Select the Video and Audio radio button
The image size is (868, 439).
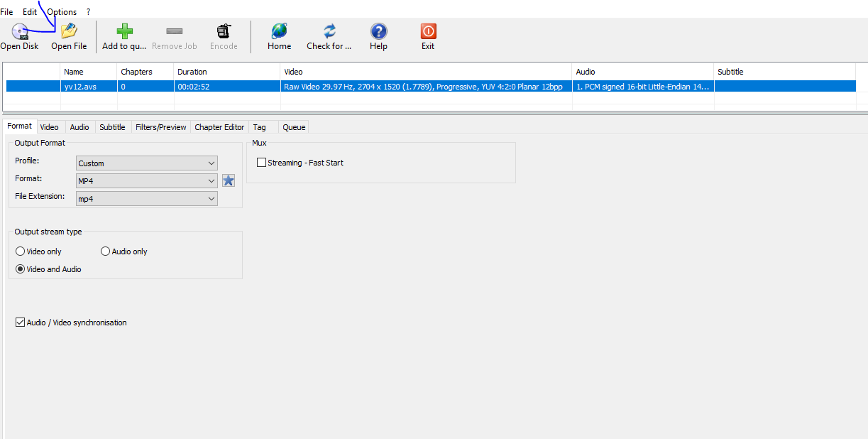click(20, 269)
